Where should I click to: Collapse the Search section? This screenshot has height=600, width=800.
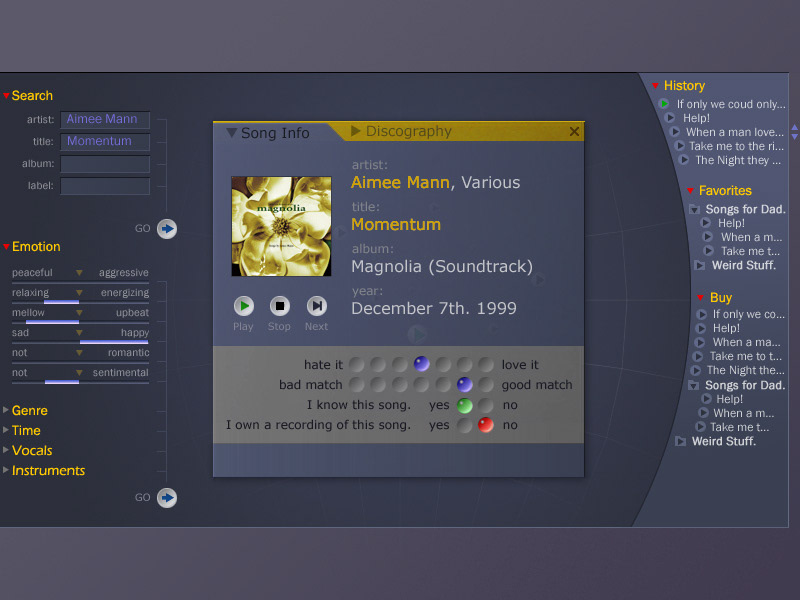[6, 95]
